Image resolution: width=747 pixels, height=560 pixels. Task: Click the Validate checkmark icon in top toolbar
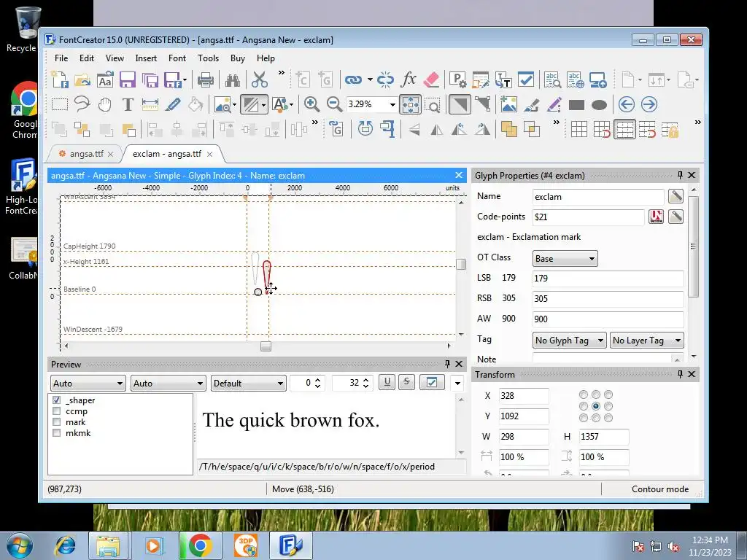(x=526, y=79)
